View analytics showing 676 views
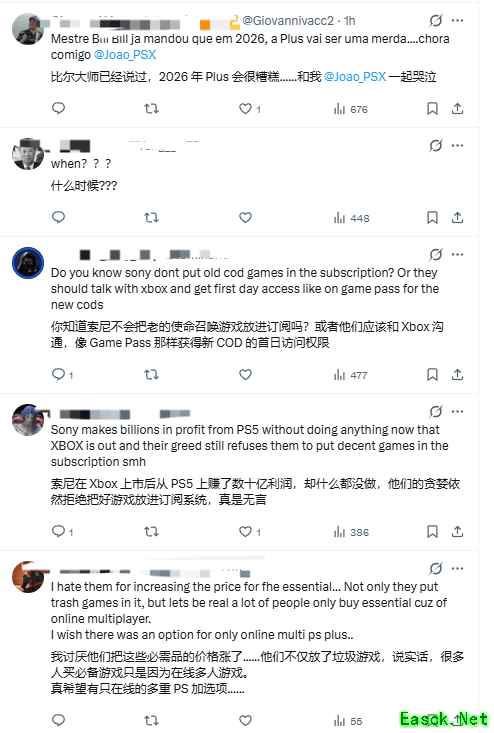Image resolution: width=494 pixels, height=733 pixels. tap(351, 109)
